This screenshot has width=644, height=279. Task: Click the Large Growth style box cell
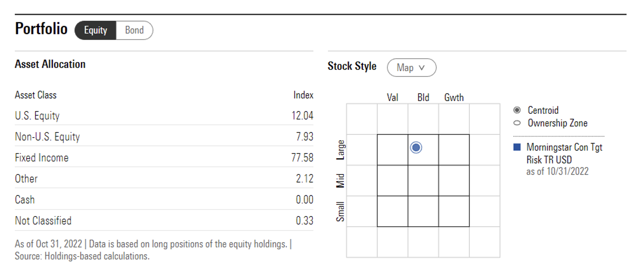[454, 150]
